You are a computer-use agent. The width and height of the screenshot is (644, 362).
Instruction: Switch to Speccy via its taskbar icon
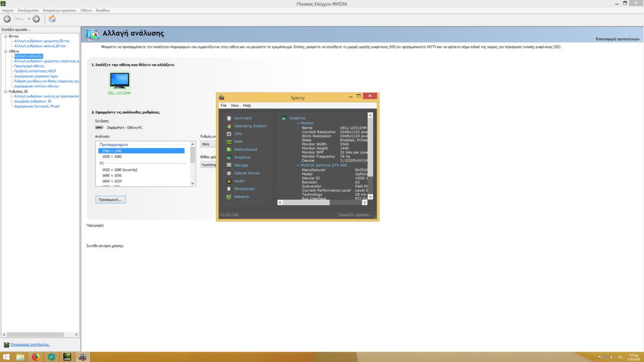tap(83, 357)
